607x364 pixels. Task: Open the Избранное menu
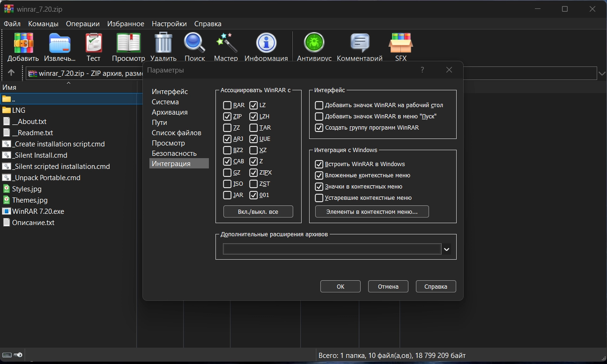[x=126, y=24]
